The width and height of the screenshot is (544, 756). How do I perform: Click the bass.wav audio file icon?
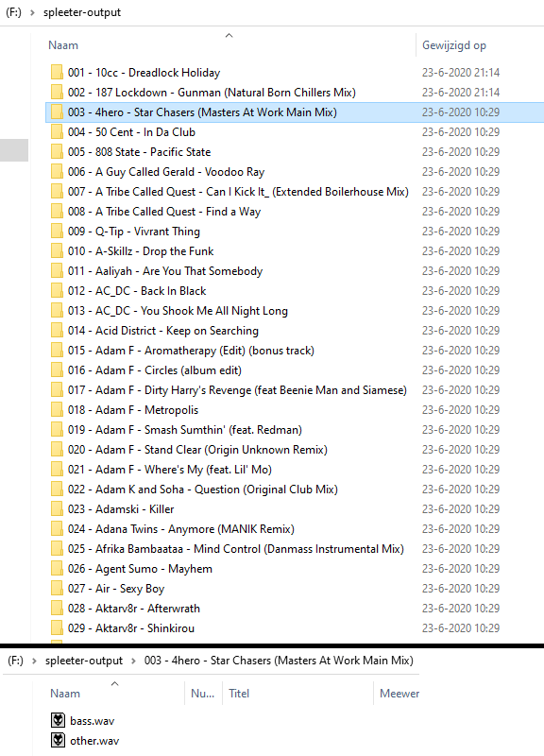point(58,720)
